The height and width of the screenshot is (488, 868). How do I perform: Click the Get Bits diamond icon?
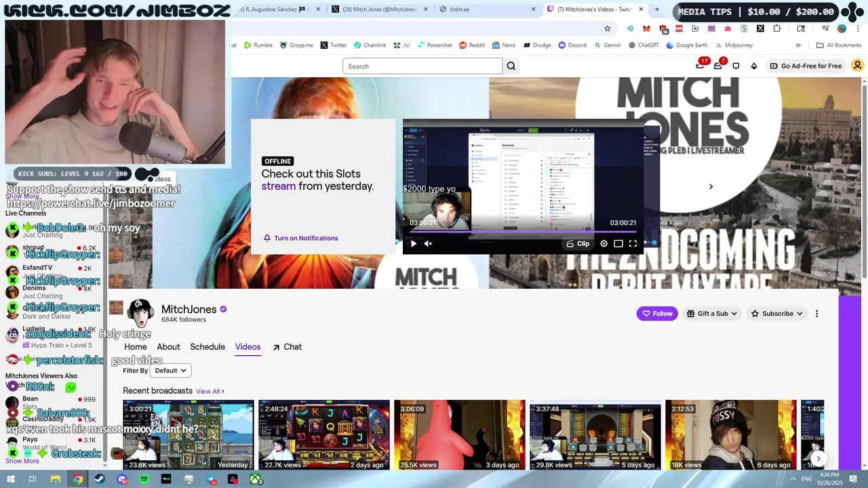click(x=754, y=66)
